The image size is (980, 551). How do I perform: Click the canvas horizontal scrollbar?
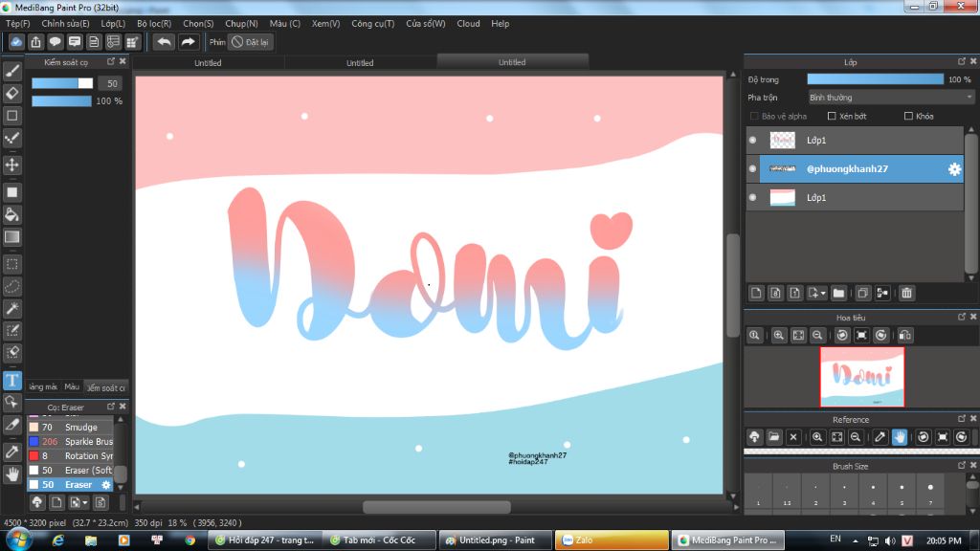(436, 507)
